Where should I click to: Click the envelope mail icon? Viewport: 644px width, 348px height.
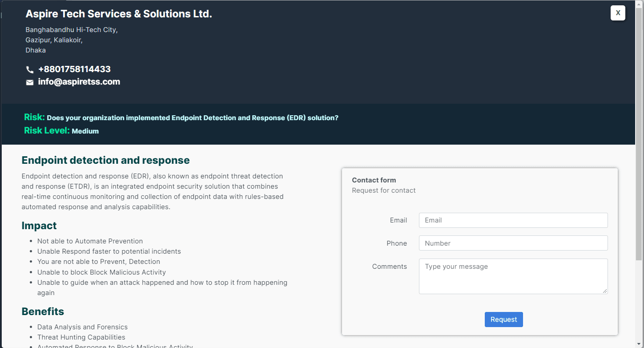click(x=30, y=82)
